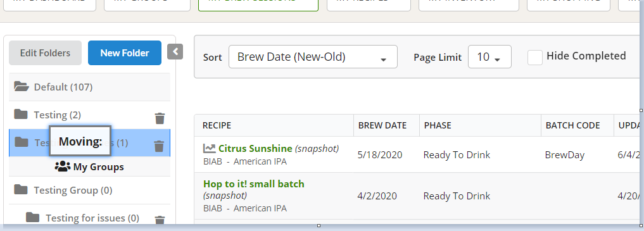
Task: Open Hop to it! small batch link
Action: point(254,184)
